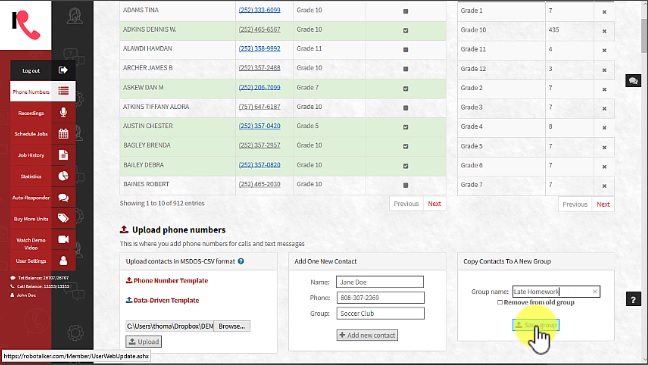Go to Next page of contacts
Screen dimensions: 648x365
pos(434,203)
